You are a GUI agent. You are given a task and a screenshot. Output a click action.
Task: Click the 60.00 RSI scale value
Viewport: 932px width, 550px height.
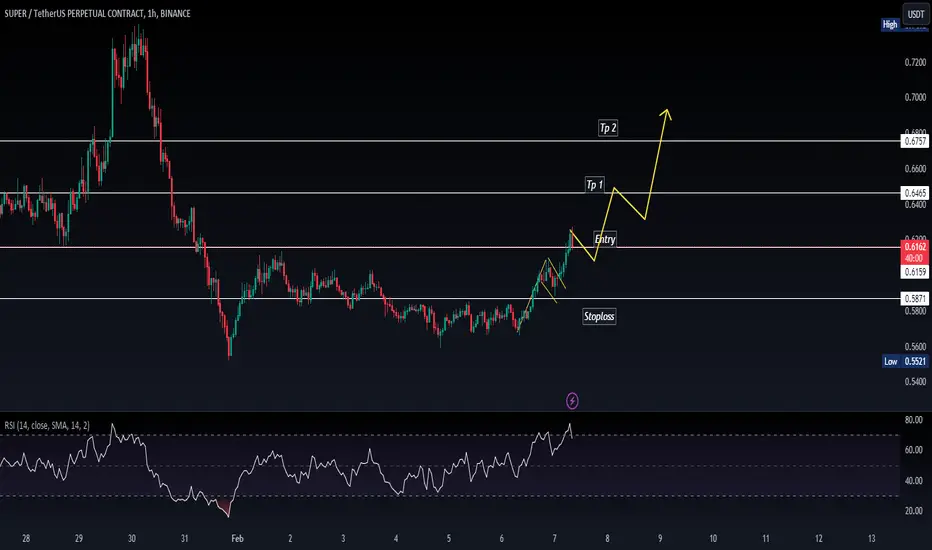pyautogui.click(x=914, y=450)
